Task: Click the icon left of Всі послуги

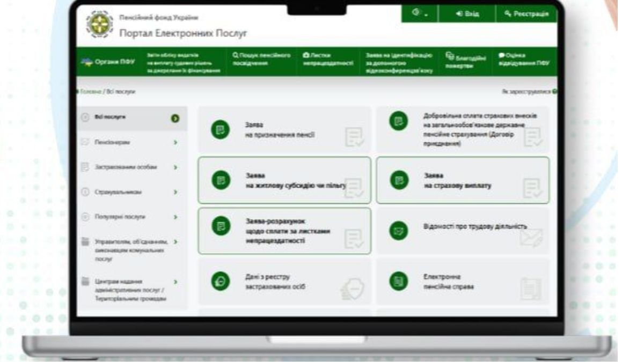Action: [x=84, y=117]
